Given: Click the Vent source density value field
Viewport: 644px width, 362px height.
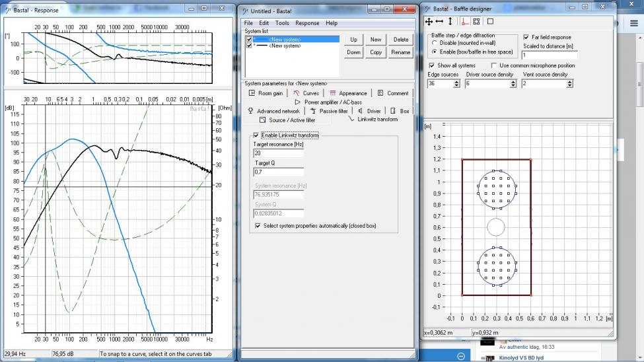Looking at the screenshot, I should (x=544, y=83).
